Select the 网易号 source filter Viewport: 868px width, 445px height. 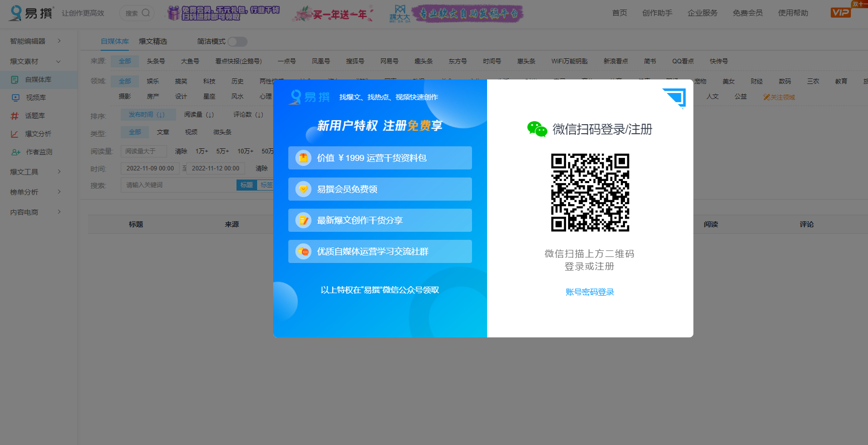coord(389,61)
